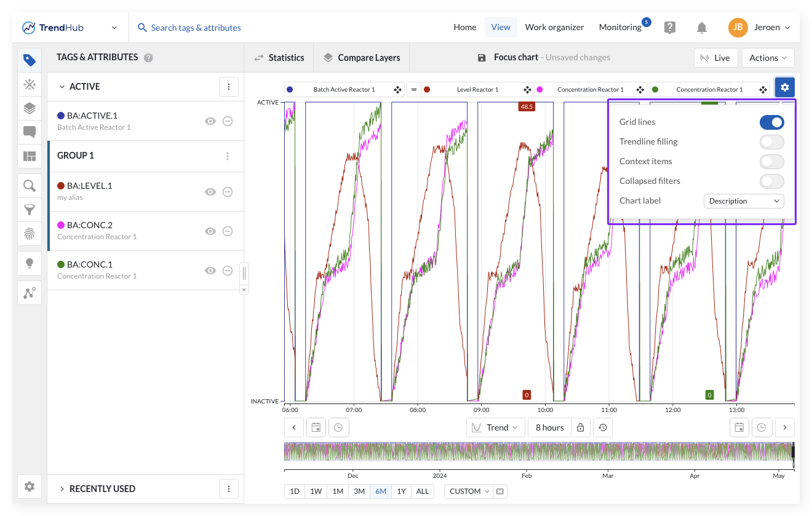Click the context timeline overview slider
This screenshot has width=812, height=516.
pyautogui.click(x=538, y=451)
